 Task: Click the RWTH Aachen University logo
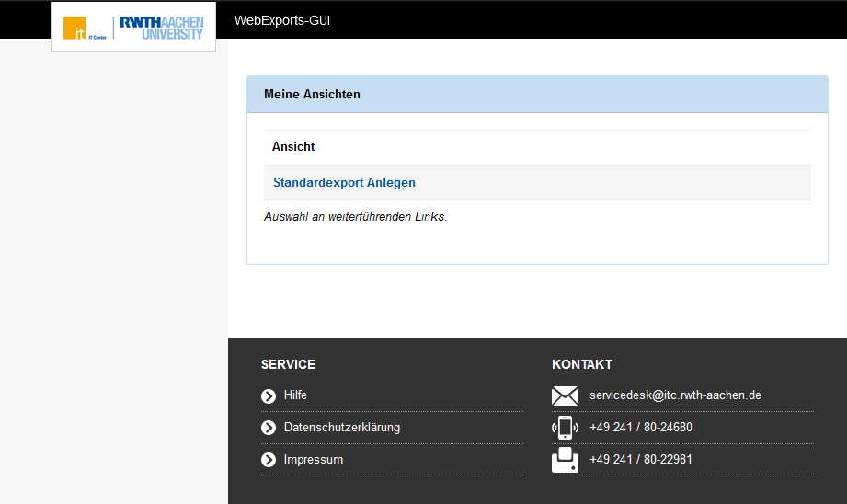coord(162,28)
